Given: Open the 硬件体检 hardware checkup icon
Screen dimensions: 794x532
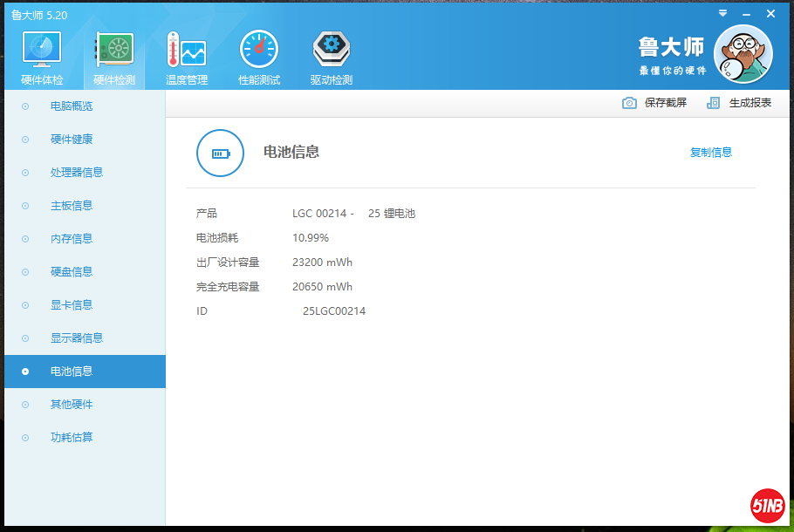Looking at the screenshot, I should click(x=42, y=51).
